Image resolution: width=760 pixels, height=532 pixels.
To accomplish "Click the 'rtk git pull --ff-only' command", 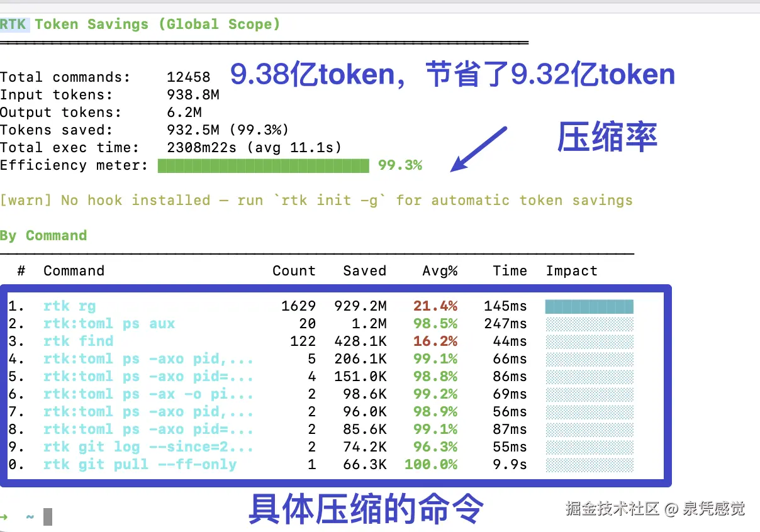I will pyautogui.click(x=140, y=465).
